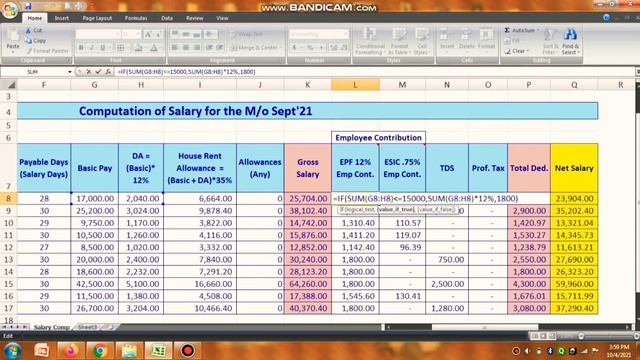Open Firefox from the taskbar
This screenshot has height=360, width=640.
[x=71, y=350]
